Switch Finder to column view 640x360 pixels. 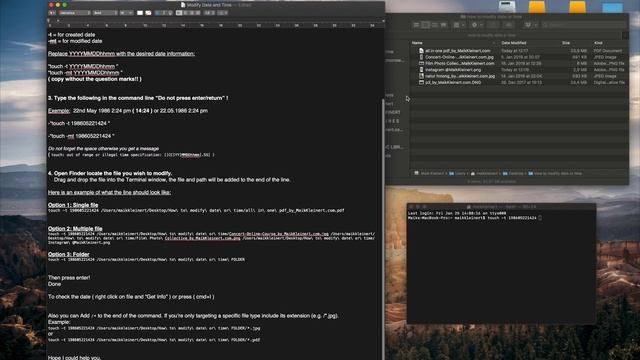tap(434, 25)
